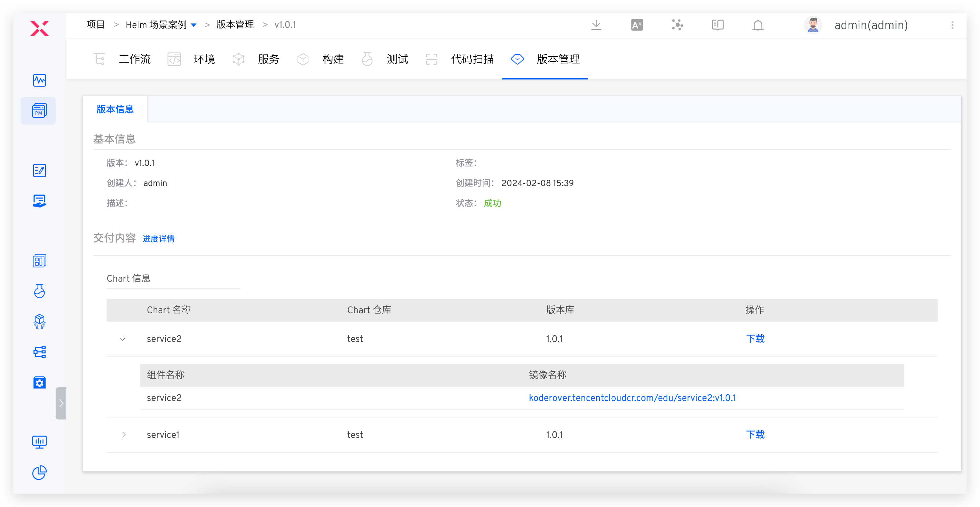The image size is (980, 507).
Task: Switch to the 服务 tab
Action: pyautogui.click(x=256, y=59)
